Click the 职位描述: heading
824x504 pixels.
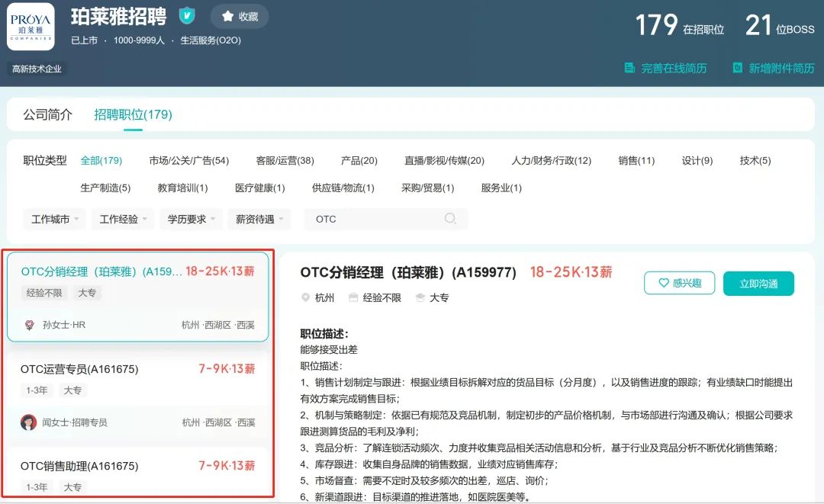[x=324, y=334]
